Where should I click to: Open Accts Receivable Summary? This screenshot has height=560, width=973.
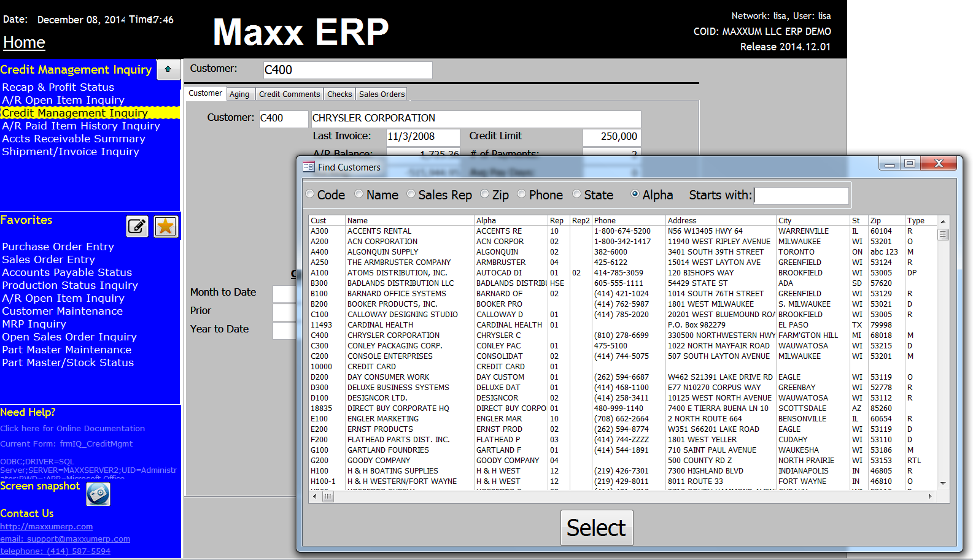coord(74,139)
